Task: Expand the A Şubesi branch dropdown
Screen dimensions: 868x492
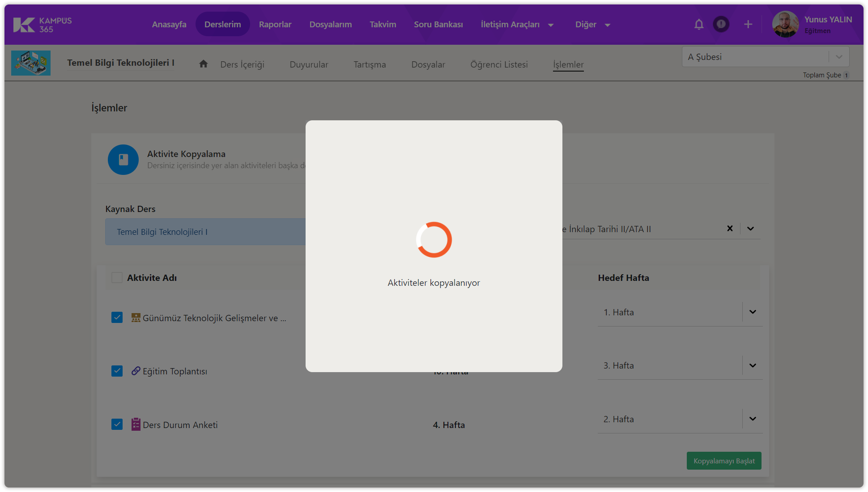Action: 839,57
